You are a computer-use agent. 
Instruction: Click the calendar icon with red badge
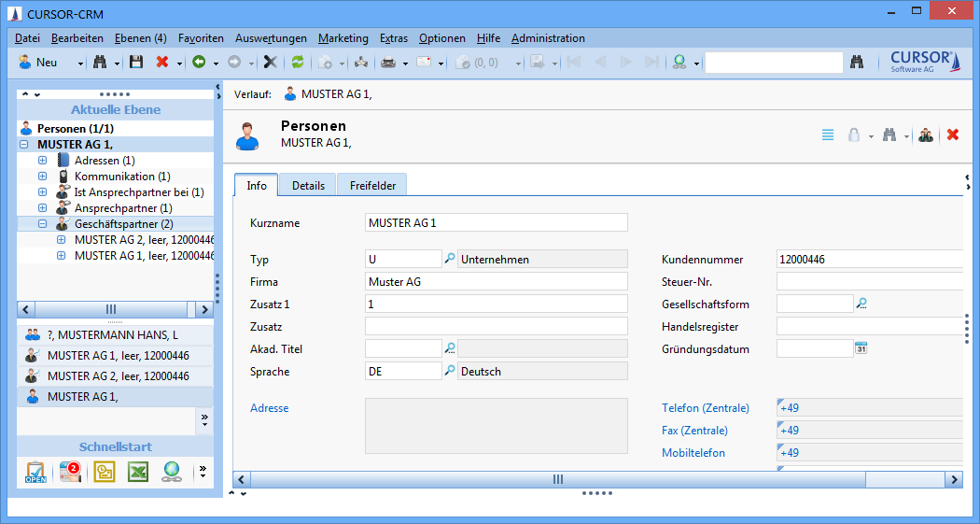coord(71,473)
